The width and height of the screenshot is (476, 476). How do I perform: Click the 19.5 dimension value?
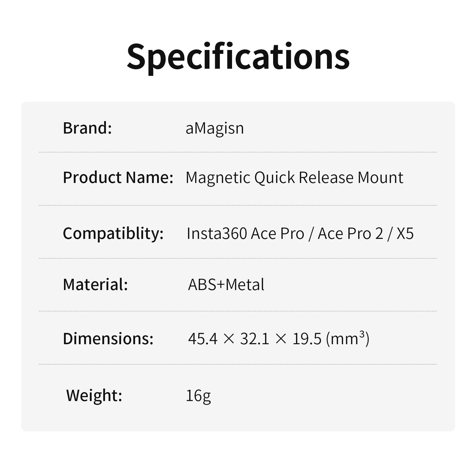point(307,339)
